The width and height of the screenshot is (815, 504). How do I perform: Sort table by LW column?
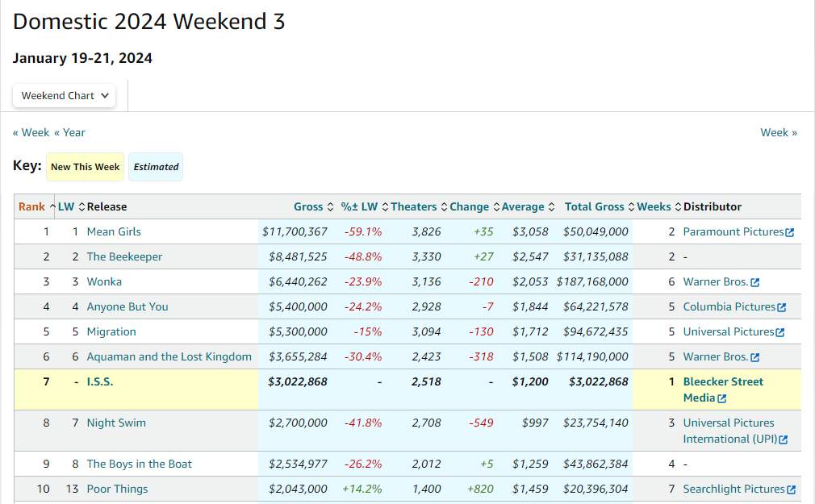71,206
